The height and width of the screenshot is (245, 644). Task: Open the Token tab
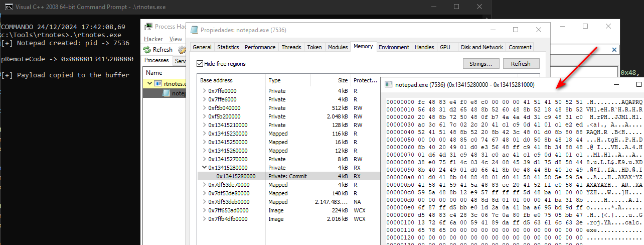314,47
